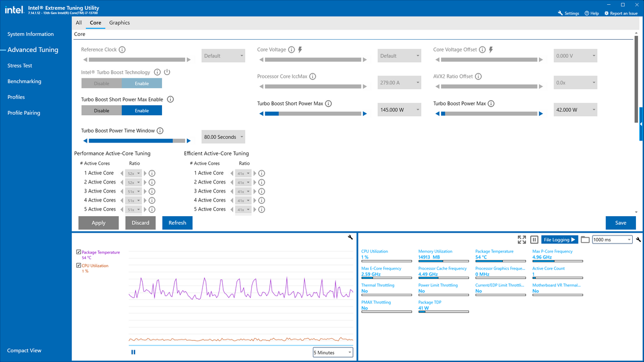Open the 80.00 Seconds dropdown
This screenshot has height=362, width=644.
223,137
